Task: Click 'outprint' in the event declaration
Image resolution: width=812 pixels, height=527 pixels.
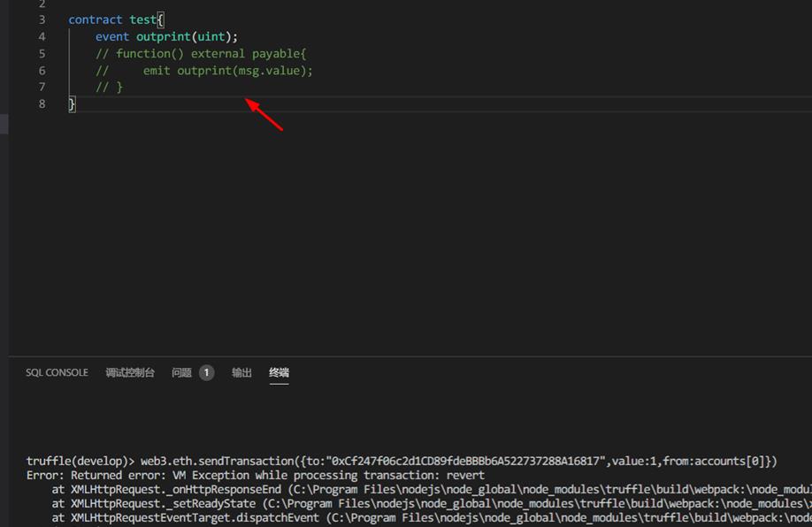Action: 164,37
